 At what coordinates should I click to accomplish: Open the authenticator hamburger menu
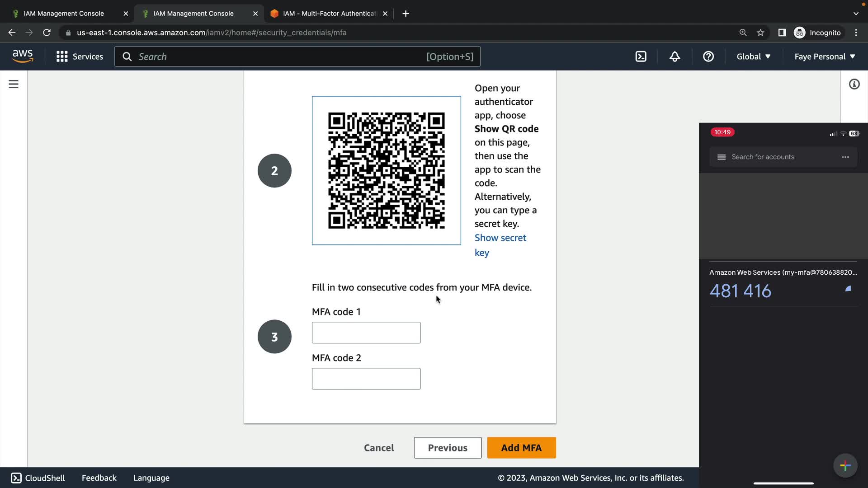coord(722,157)
